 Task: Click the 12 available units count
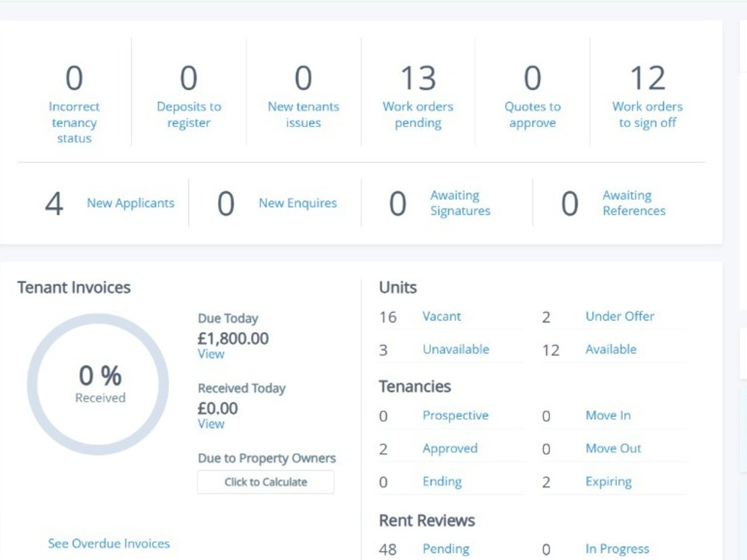click(551, 350)
